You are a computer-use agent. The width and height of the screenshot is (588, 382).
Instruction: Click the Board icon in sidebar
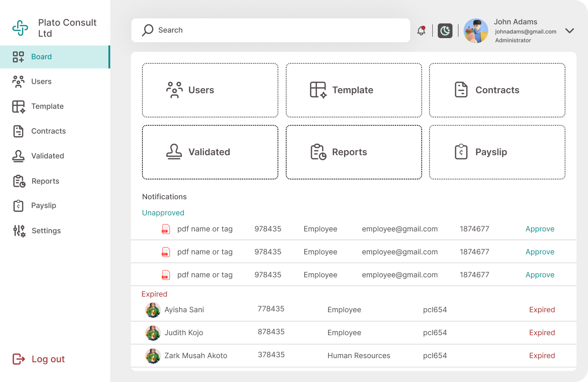tap(18, 57)
